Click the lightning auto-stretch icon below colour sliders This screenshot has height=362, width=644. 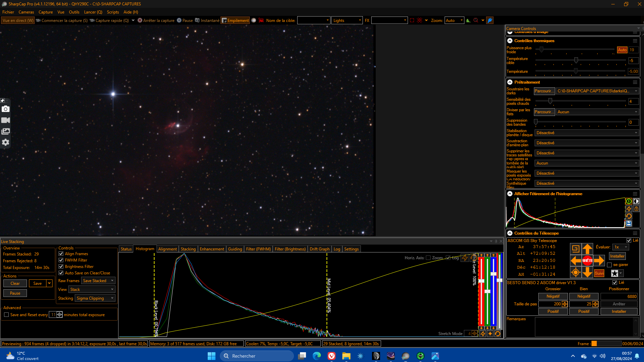483,334
